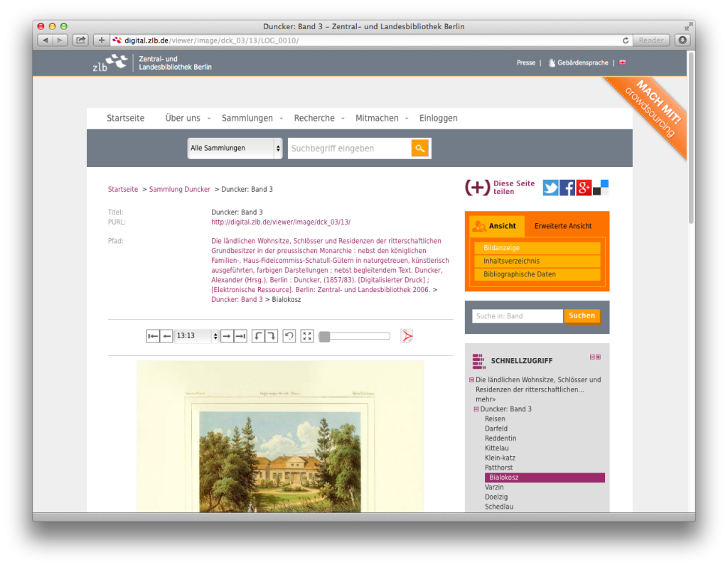
Task: Click the Suchen button
Action: tap(582, 316)
